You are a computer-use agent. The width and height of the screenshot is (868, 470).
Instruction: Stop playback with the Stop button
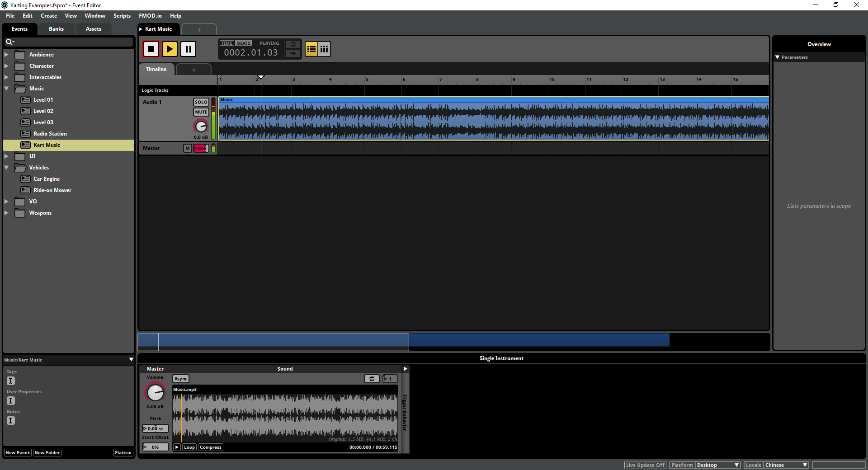(x=151, y=49)
